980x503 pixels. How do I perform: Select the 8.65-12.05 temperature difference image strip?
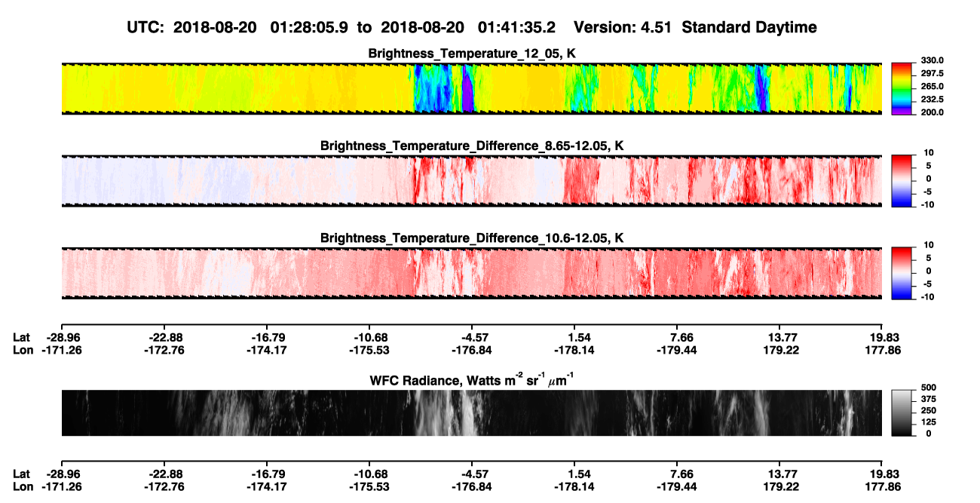471,180
